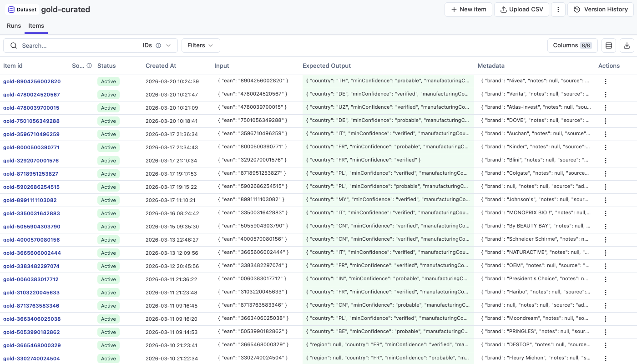Image resolution: width=637 pixels, height=364 pixels.
Task: Open Version History
Action: (601, 10)
